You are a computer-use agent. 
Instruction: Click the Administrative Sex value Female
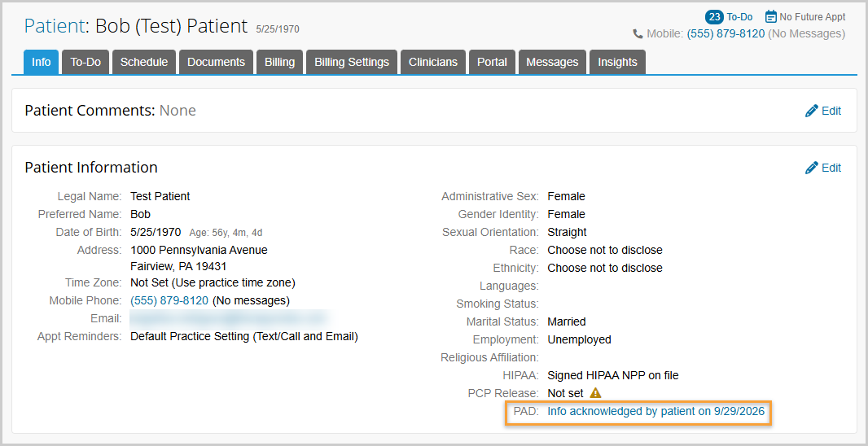pyautogui.click(x=566, y=196)
